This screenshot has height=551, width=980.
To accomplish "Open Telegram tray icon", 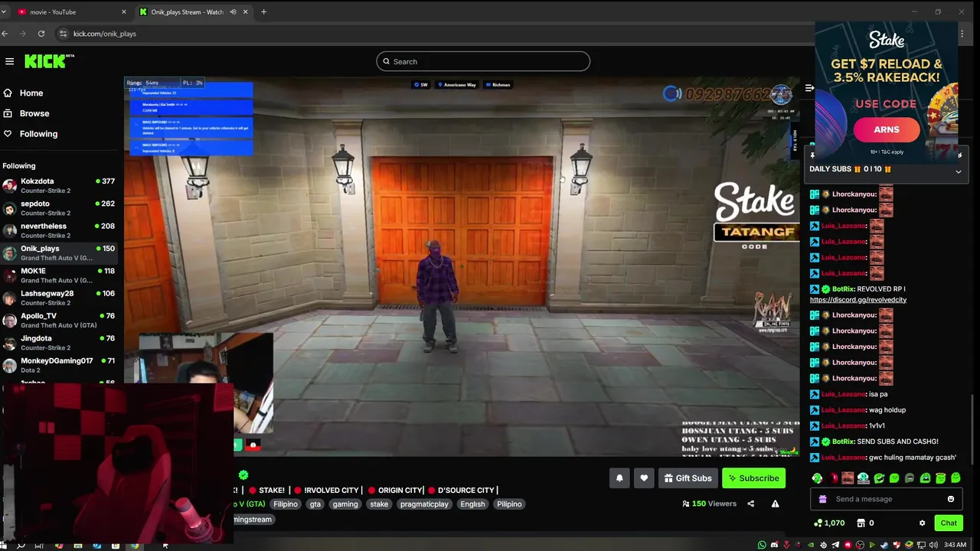I will point(835,545).
